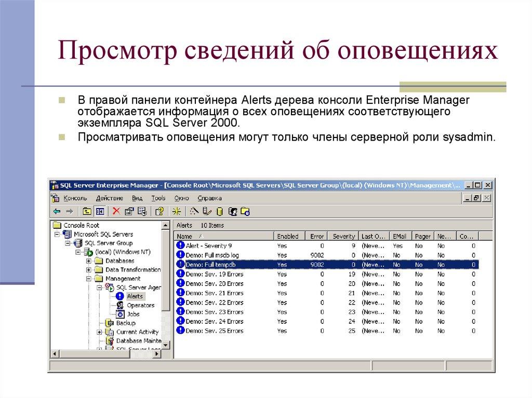Open the Действие menu
The image size is (532, 398).
110,198
